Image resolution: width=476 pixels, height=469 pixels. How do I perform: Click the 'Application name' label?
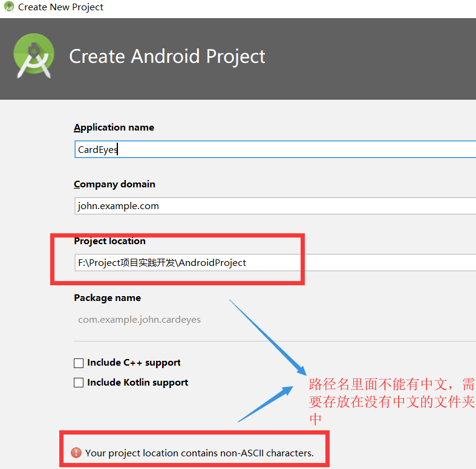tap(114, 128)
